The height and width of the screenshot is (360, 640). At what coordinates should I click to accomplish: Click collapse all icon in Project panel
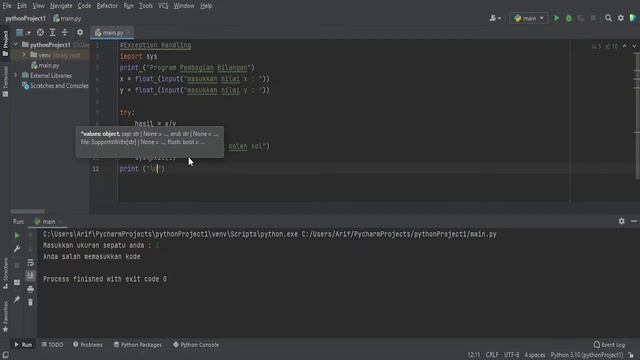pos(64,33)
